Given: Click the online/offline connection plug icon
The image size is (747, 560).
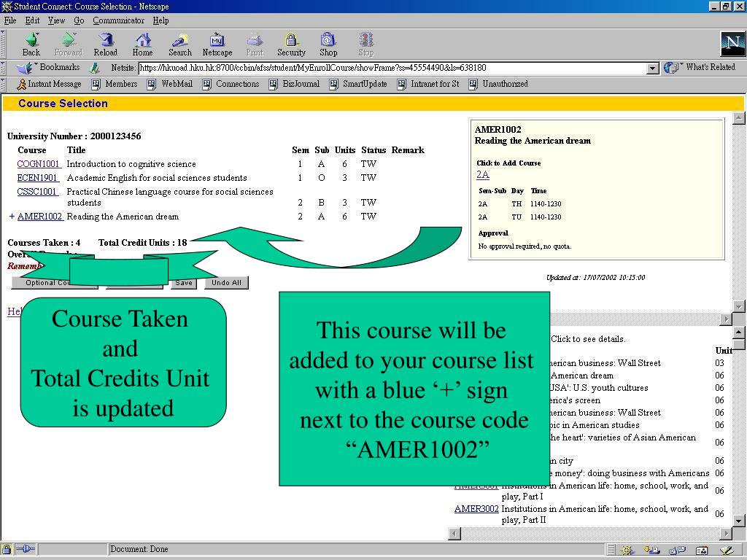Looking at the screenshot, I should pyautogui.click(x=26, y=549).
